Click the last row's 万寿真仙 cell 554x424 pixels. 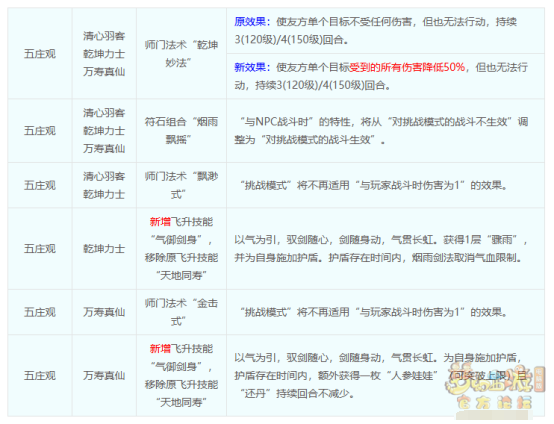104,376
